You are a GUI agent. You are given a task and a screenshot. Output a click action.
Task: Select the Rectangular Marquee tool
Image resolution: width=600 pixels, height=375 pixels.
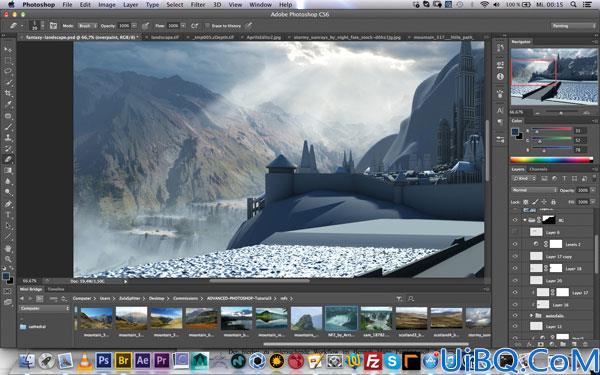(8, 60)
